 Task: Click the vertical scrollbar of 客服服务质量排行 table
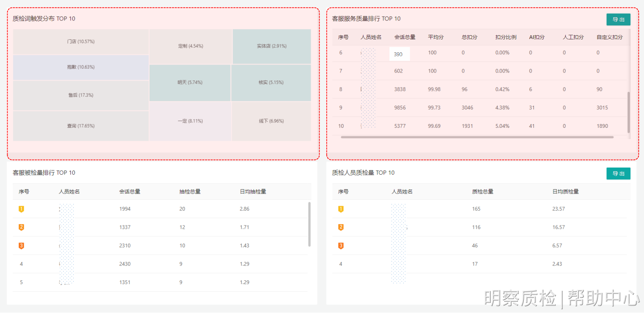pos(628,112)
